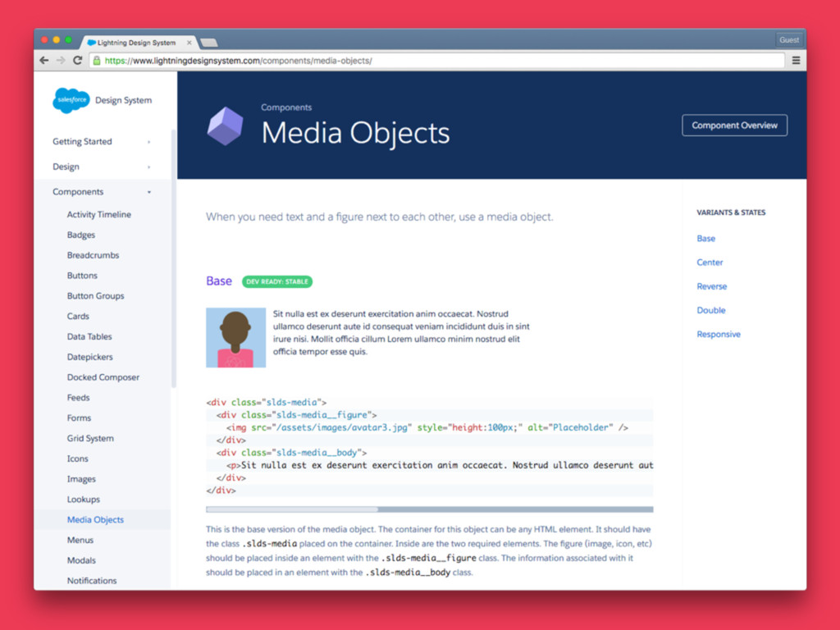840x630 pixels.
Task: Open Badges component page
Action: click(x=81, y=235)
